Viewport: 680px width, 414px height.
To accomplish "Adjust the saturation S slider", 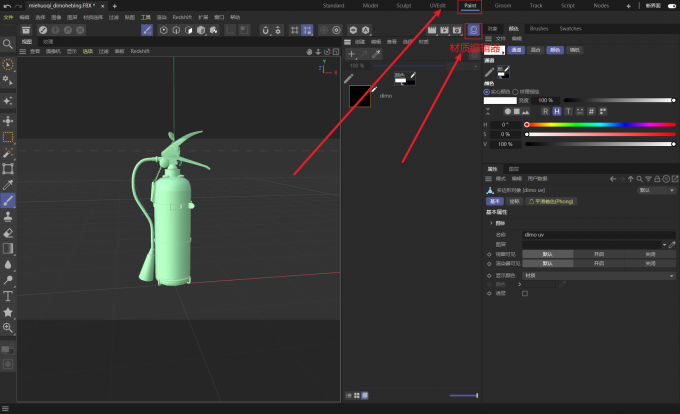I will point(601,134).
